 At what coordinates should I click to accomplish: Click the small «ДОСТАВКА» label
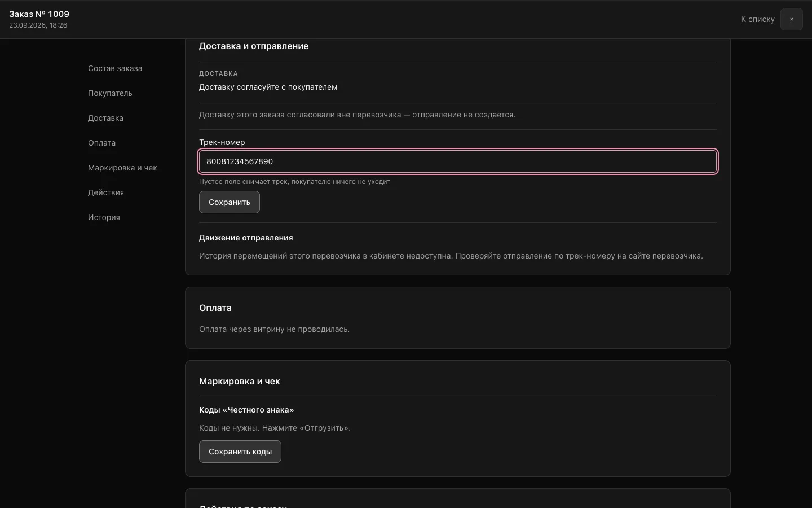tap(218, 73)
